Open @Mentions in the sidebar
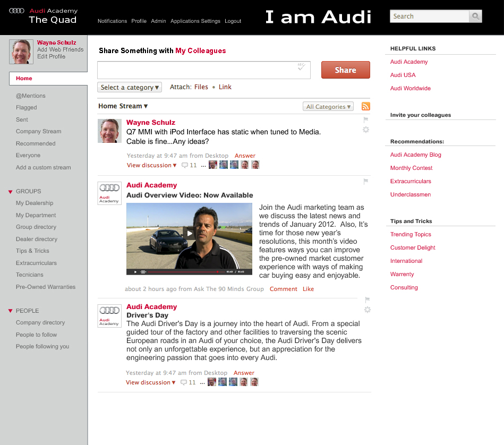The image size is (504, 445). pos(31,96)
